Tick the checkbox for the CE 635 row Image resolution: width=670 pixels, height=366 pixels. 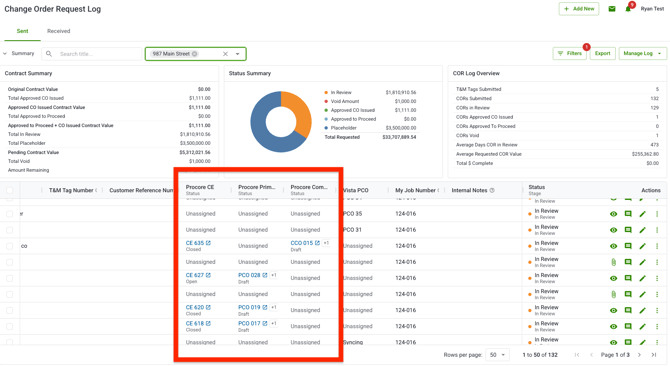click(9, 246)
